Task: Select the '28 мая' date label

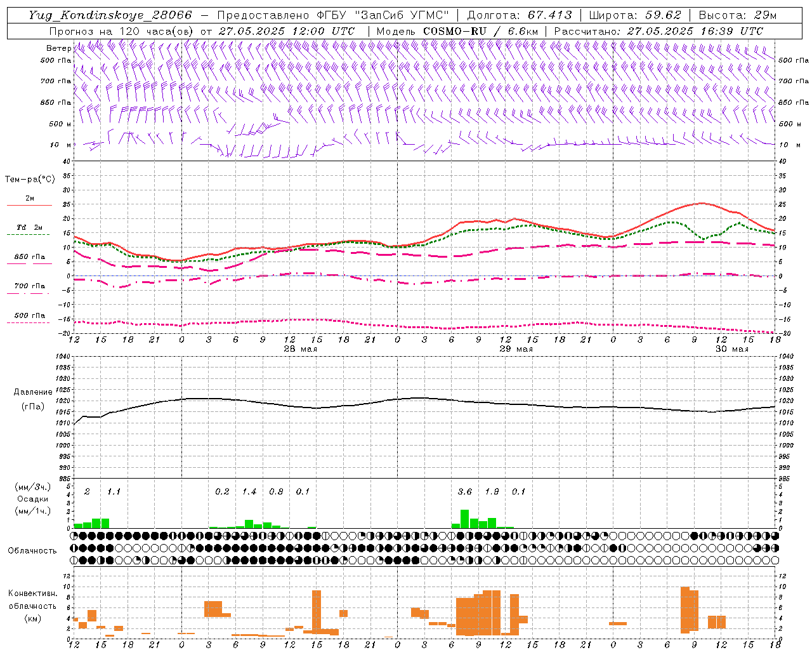Action: (x=301, y=349)
